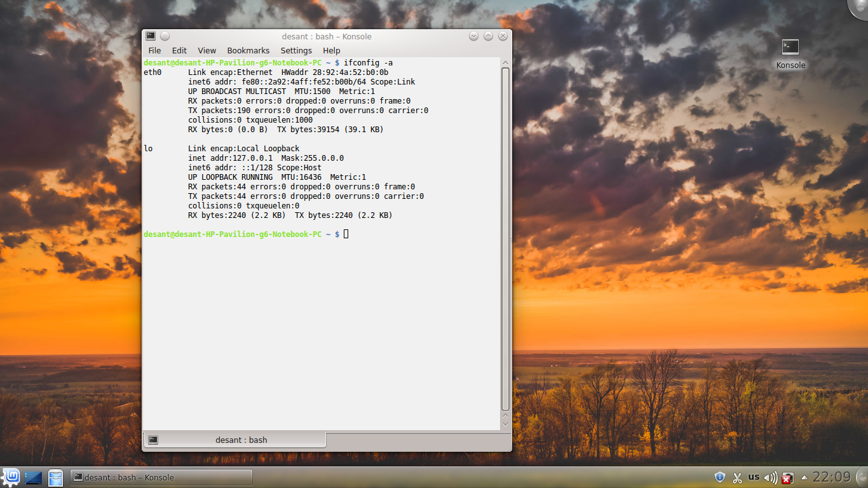Open the Klipper clipboard scissors icon
Viewport: 868px width, 488px height.
click(737, 477)
